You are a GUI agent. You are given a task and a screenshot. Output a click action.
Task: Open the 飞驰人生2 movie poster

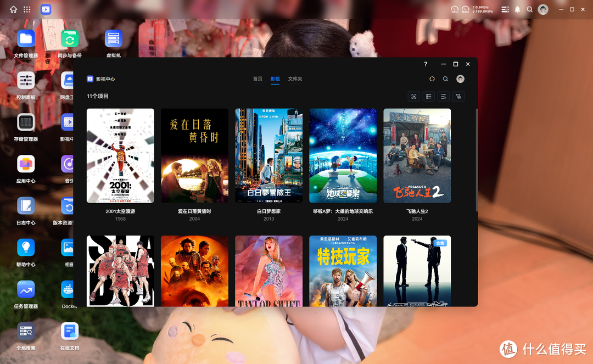[x=417, y=156]
